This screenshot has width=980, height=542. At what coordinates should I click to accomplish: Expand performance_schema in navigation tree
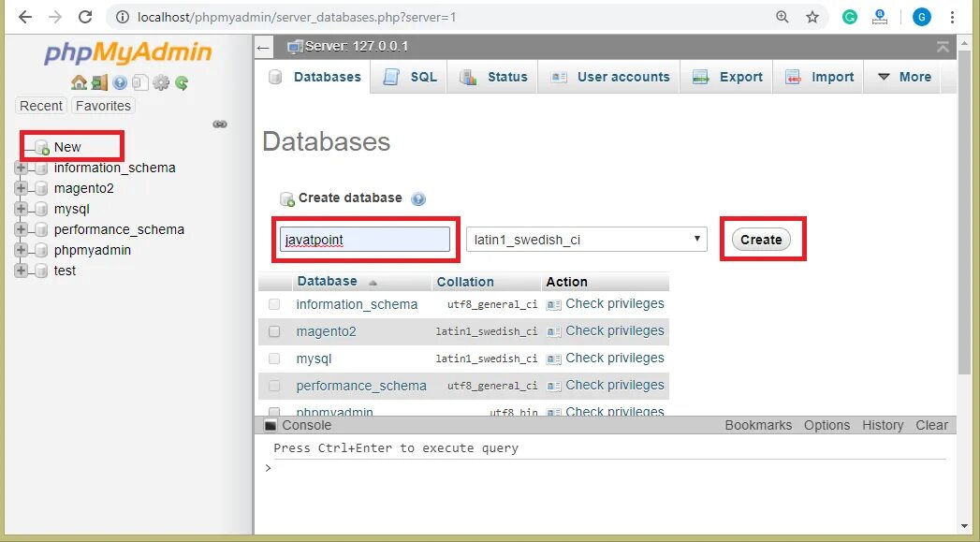[21, 229]
